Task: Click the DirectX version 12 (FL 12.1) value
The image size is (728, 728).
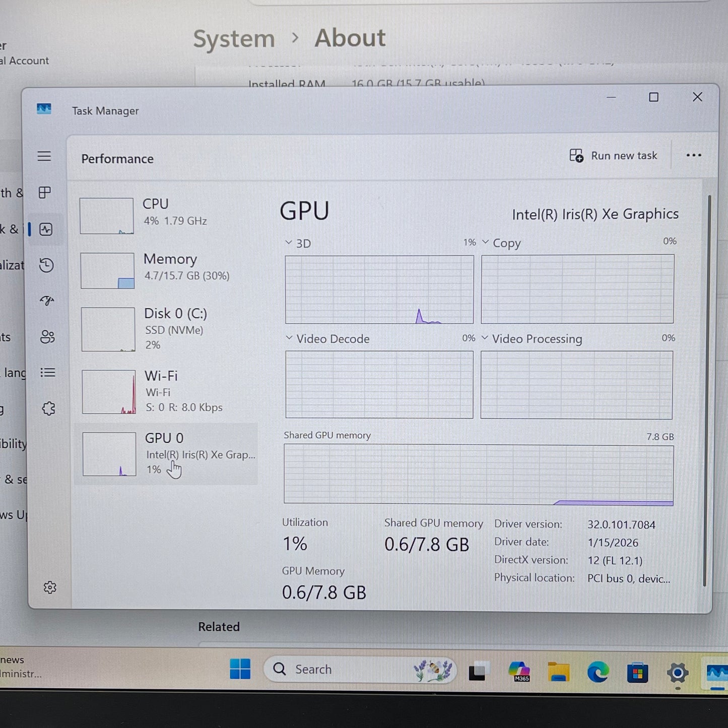Action: (615, 560)
